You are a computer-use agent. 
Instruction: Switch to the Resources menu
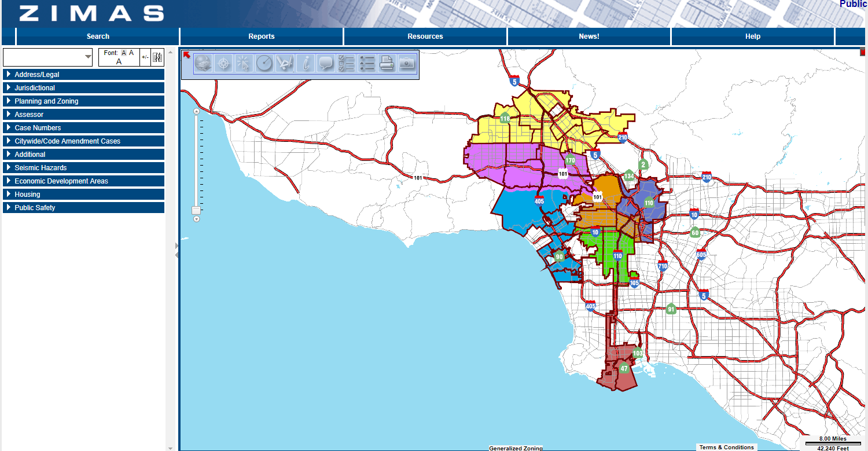(425, 36)
